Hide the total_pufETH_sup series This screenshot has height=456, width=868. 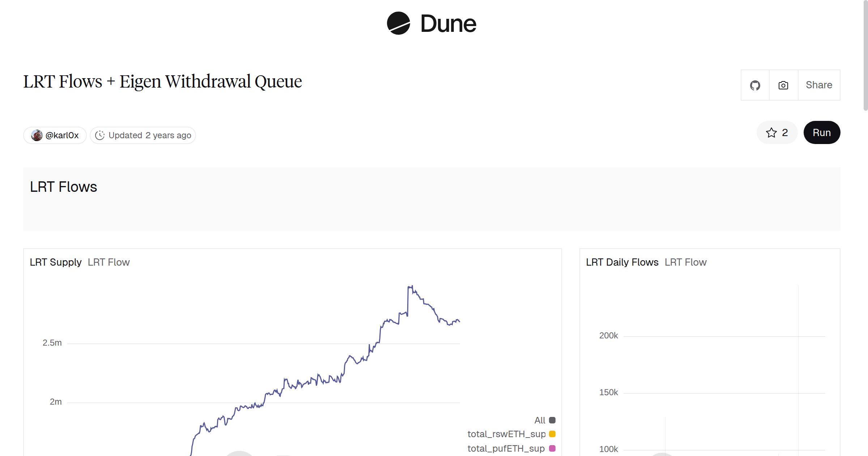click(506, 448)
